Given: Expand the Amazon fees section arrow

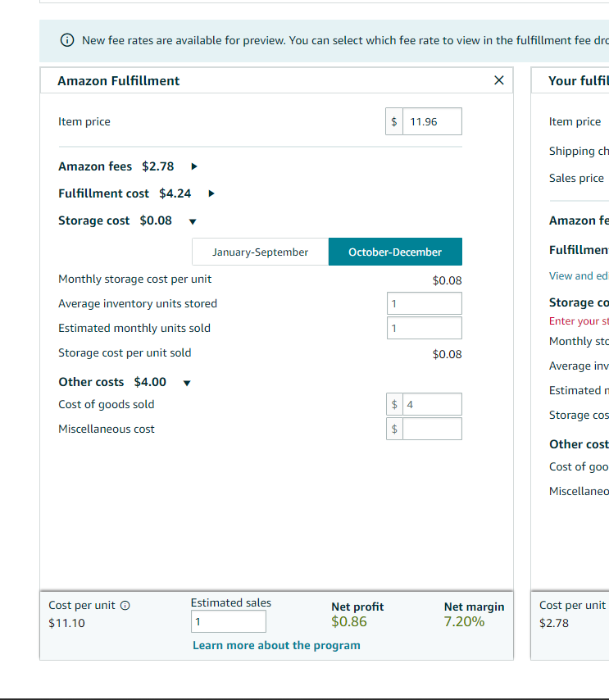Looking at the screenshot, I should tap(193, 166).
